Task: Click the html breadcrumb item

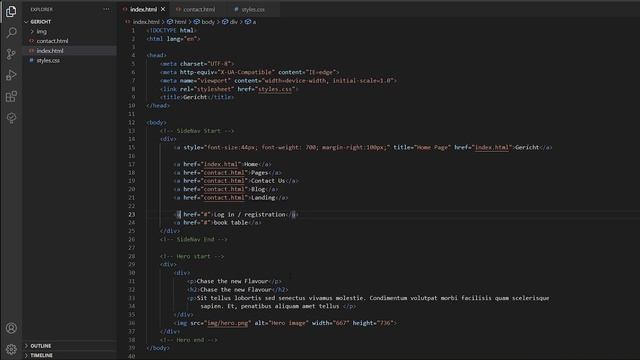Action: (x=180, y=22)
